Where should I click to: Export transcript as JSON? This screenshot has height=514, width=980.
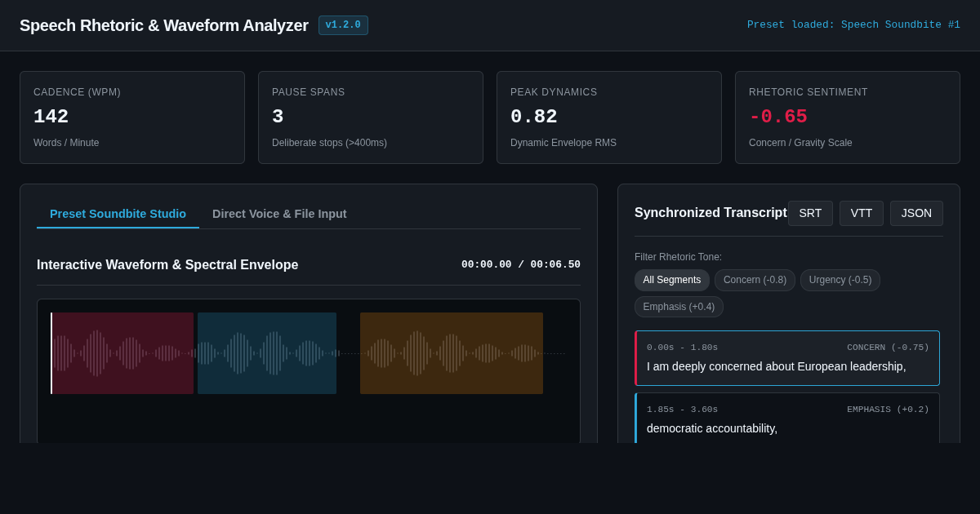click(916, 213)
